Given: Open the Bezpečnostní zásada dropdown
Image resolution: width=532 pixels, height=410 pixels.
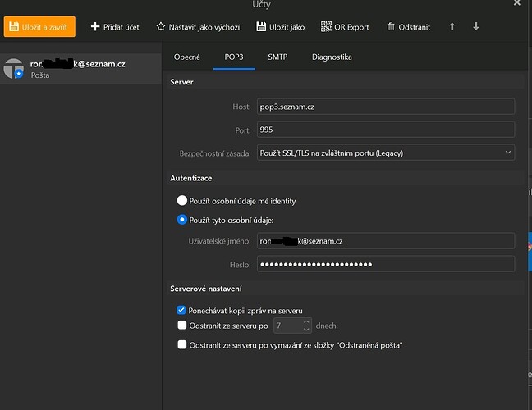Looking at the screenshot, I should 386,153.
